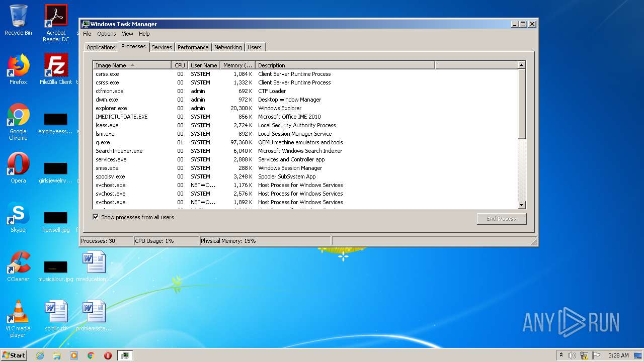This screenshot has height=362, width=644.
Task: Open Internet Explorer from the taskbar
Action: [40, 355]
